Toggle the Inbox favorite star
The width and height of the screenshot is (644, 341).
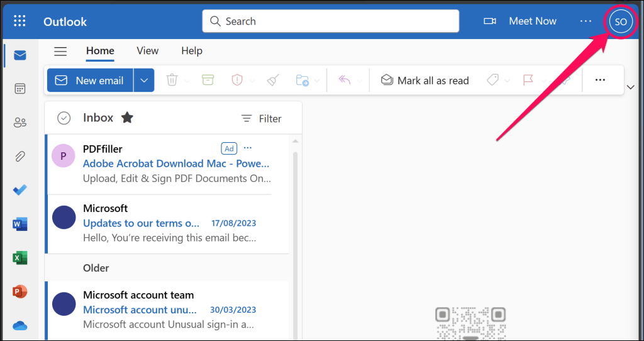coord(127,118)
